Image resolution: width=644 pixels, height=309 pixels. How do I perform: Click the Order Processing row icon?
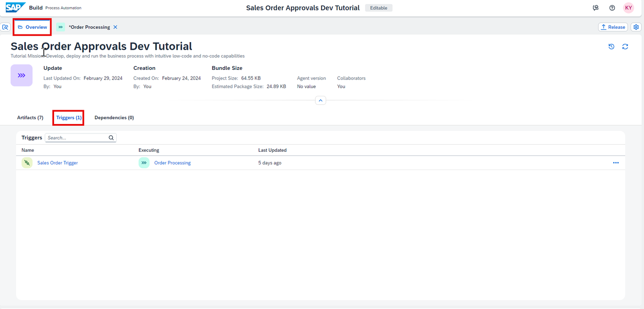coord(144,163)
